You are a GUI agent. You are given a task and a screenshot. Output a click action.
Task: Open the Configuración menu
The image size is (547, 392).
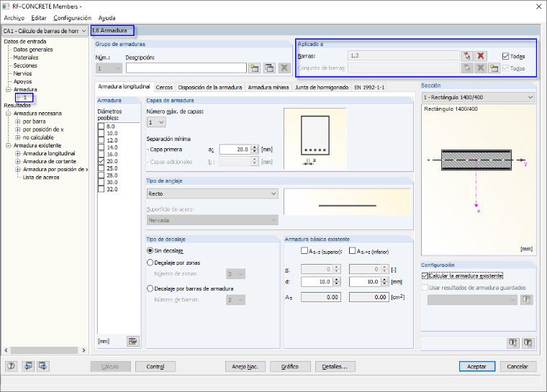(x=72, y=18)
